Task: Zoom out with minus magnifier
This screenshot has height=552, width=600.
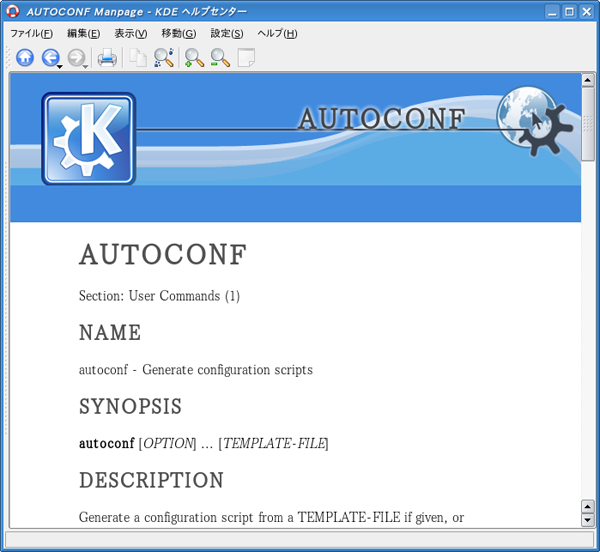Action: tap(220, 58)
